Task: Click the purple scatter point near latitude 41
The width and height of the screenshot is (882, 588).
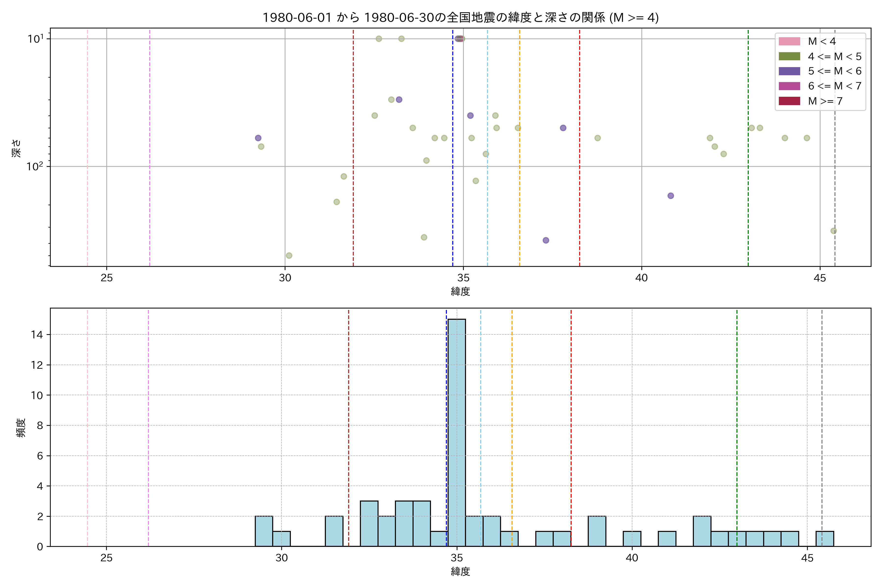Action: (671, 196)
